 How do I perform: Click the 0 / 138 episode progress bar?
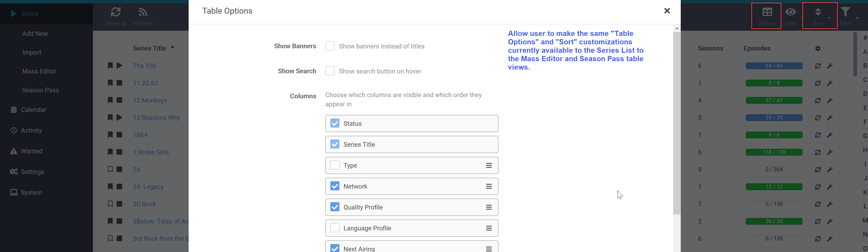pos(774,204)
